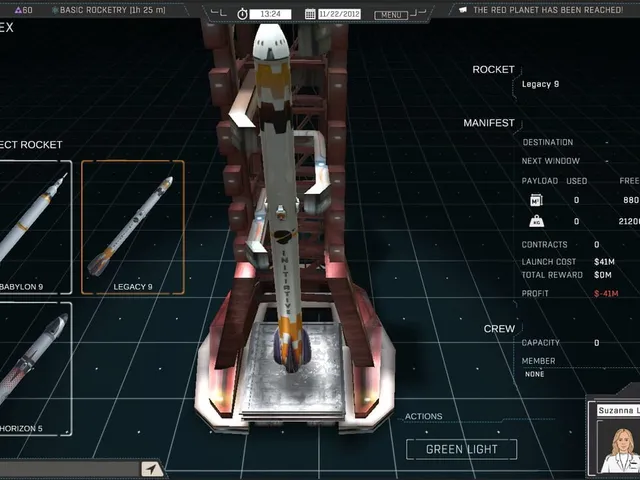Click the stopwatch time icon
The width and height of the screenshot is (640, 480).
tap(242, 14)
